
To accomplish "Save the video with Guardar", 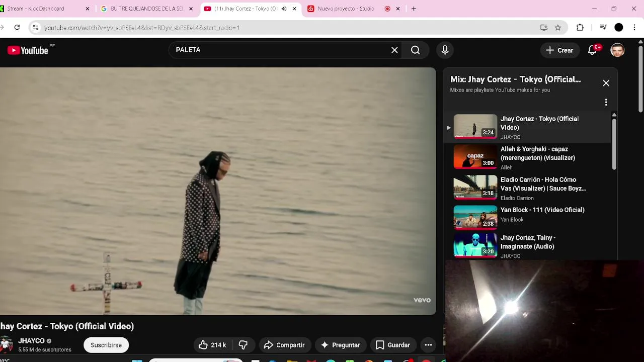I will pos(393,345).
